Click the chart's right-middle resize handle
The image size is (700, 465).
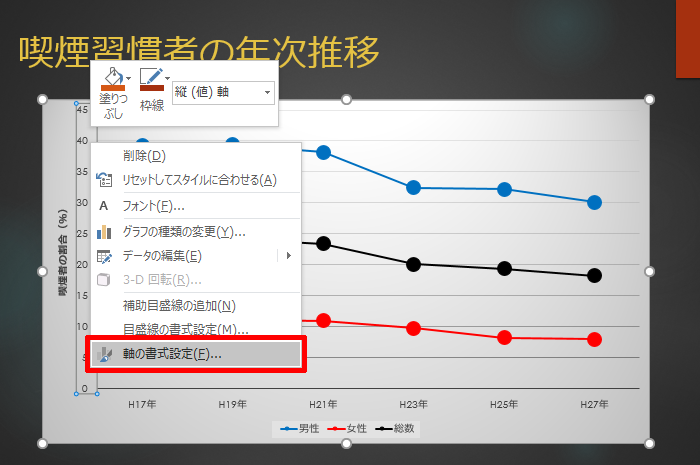coord(650,271)
